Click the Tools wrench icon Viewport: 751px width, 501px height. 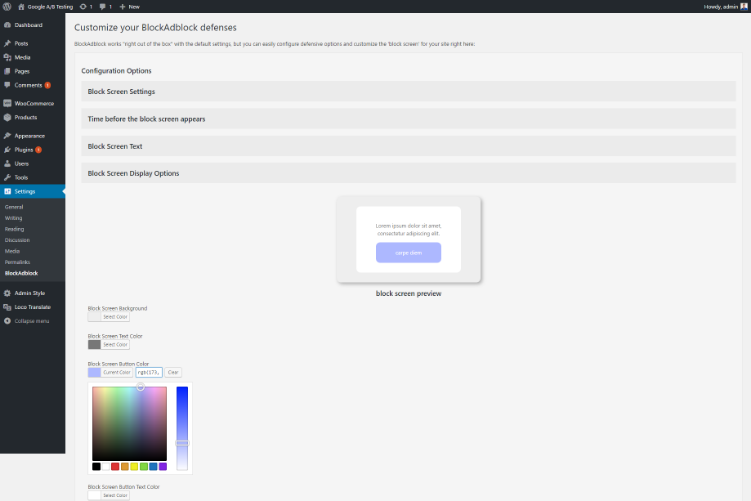(7, 177)
